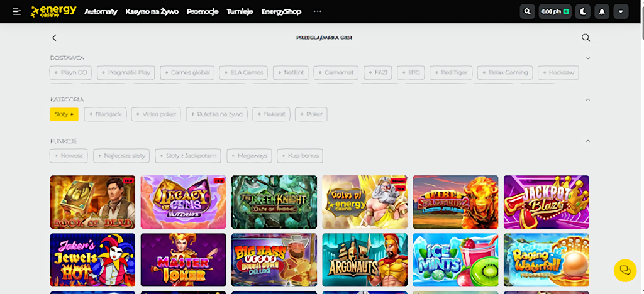
Task: Open the account dropdown arrow in the header
Action: (x=621, y=11)
